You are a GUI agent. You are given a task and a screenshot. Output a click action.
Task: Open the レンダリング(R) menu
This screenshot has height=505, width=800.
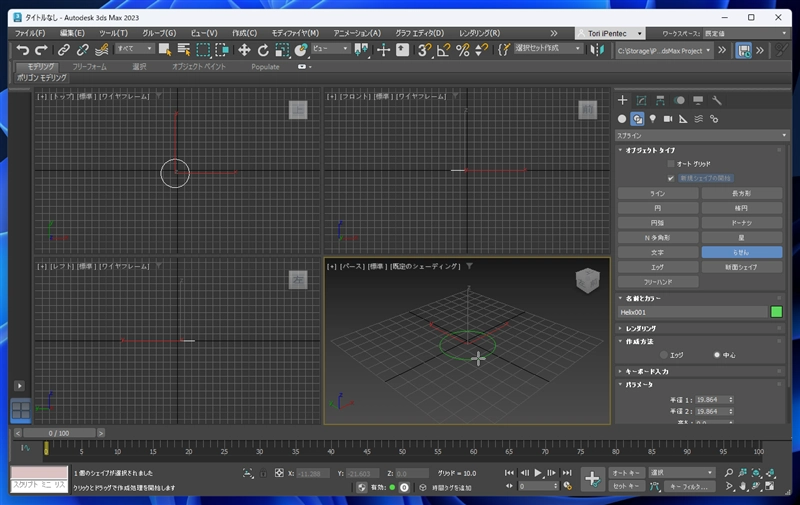[479, 33]
